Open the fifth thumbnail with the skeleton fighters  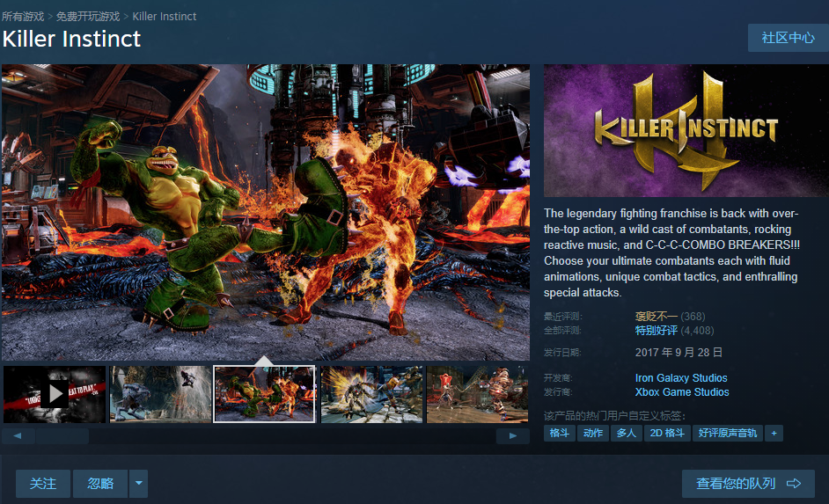click(x=477, y=394)
